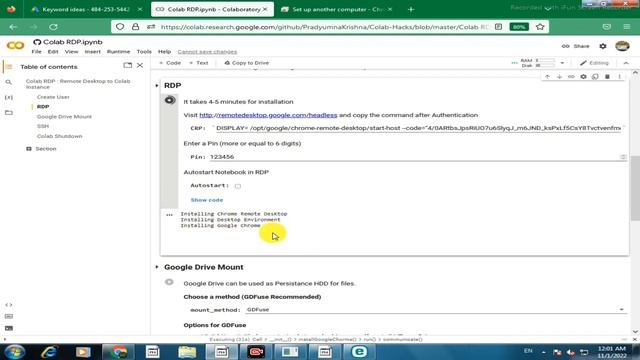Close the Table of contents panel
The image size is (640, 360).
click(140, 65)
